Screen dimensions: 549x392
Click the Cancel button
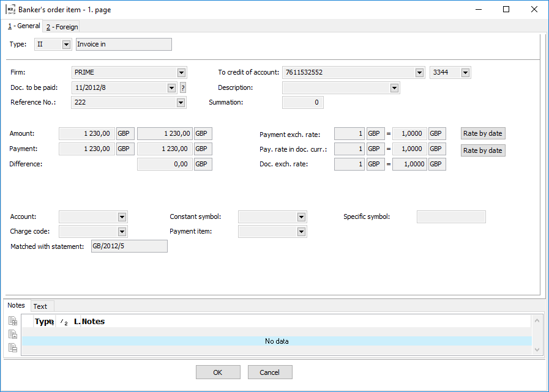(x=269, y=372)
